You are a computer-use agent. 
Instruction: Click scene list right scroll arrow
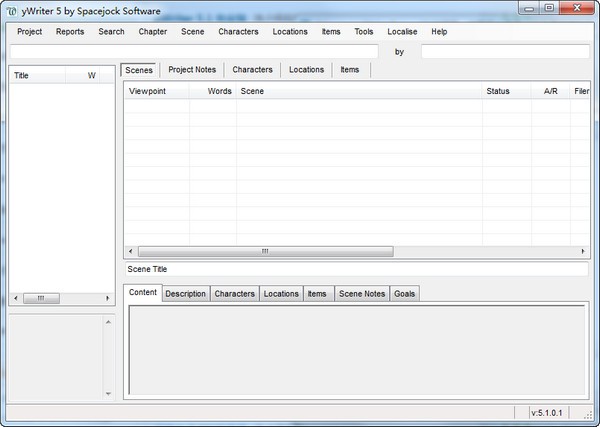[583, 251]
